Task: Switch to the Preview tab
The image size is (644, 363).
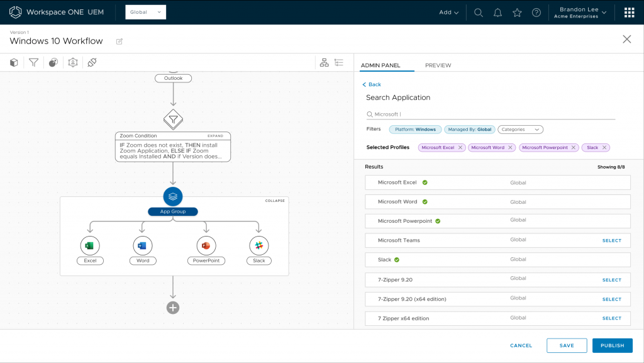Action: [438, 65]
